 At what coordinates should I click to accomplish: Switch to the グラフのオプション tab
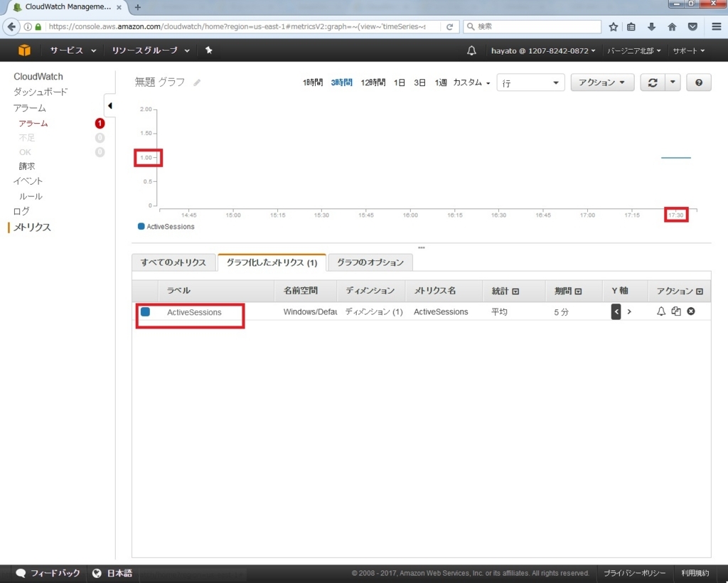[370, 262]
